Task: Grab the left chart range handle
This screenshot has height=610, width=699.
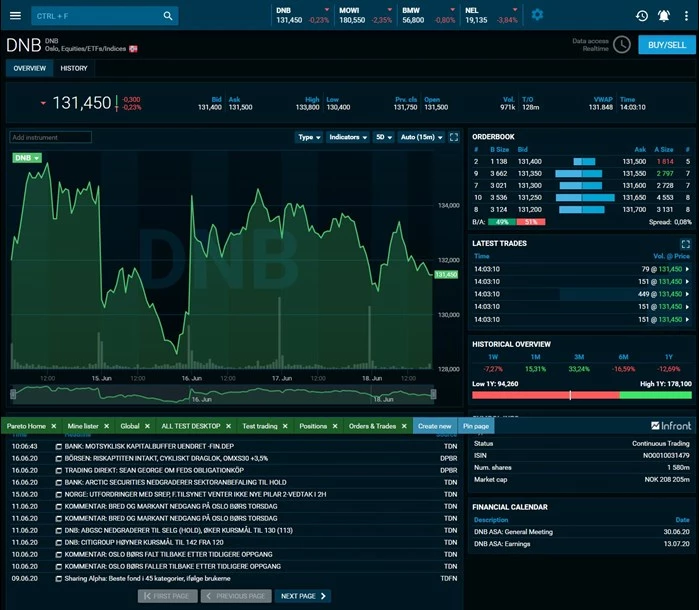Action: pos(13,394)
